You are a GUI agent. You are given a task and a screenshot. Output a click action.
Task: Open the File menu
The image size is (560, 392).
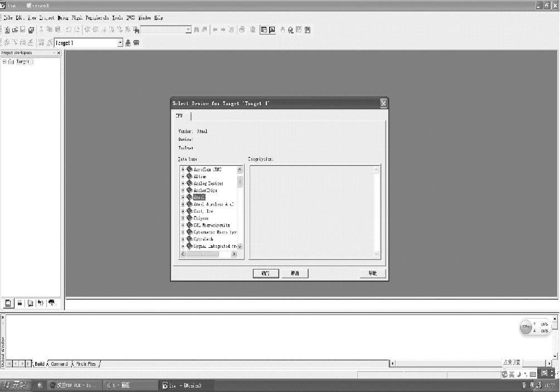tap(8, 17)
